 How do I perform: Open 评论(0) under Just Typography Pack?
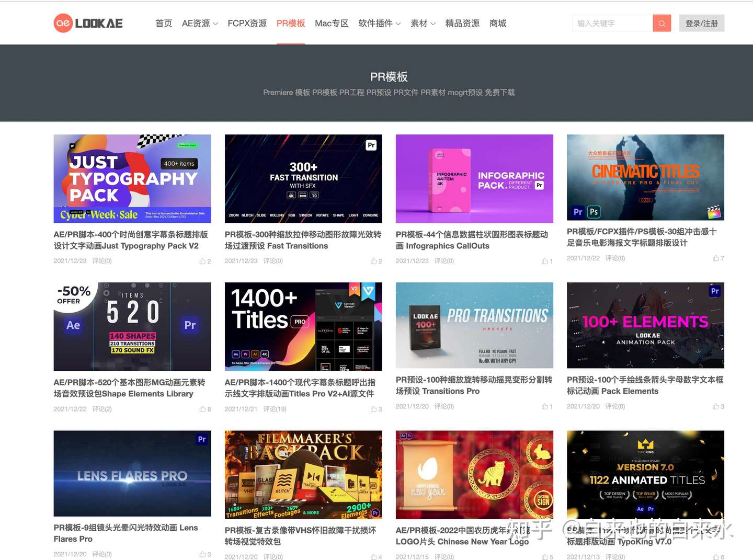102,261
